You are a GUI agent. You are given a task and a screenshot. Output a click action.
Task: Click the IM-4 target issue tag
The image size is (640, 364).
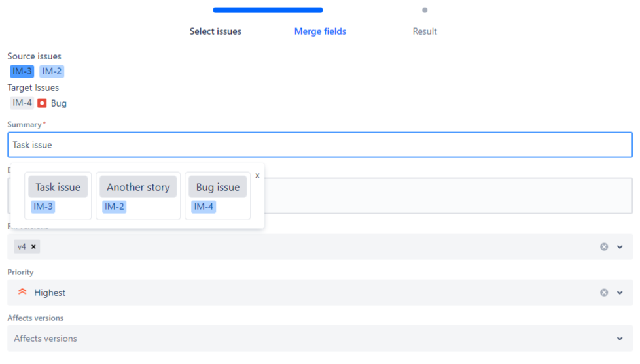22,103
